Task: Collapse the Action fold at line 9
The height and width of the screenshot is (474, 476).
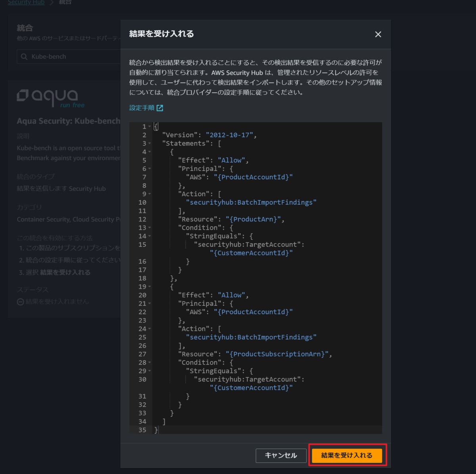Action: click(150, 194)
